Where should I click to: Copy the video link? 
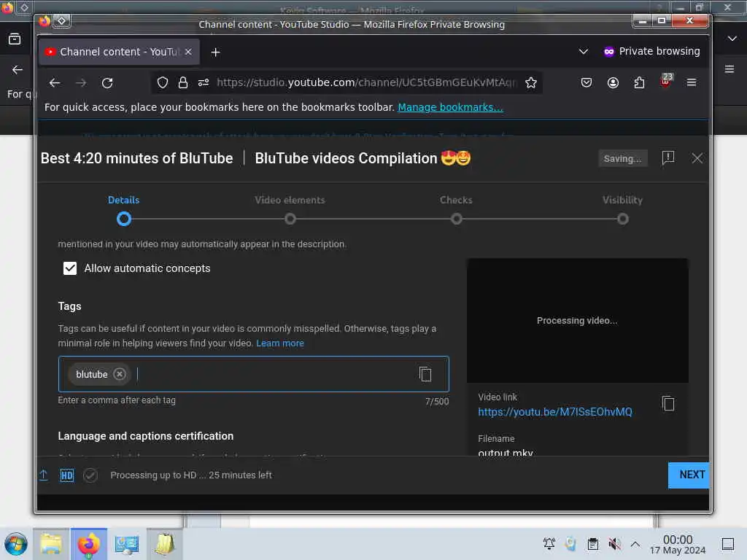(668, 403)
